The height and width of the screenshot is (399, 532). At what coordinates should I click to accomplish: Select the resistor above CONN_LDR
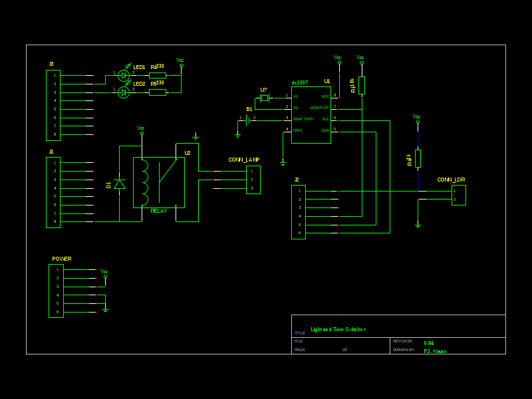[x=418, y=158]
